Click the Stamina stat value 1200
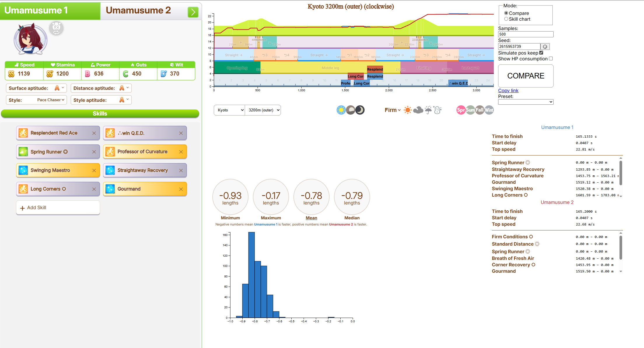The height and width of the screenshot is (348, 644). pos(62,74)
